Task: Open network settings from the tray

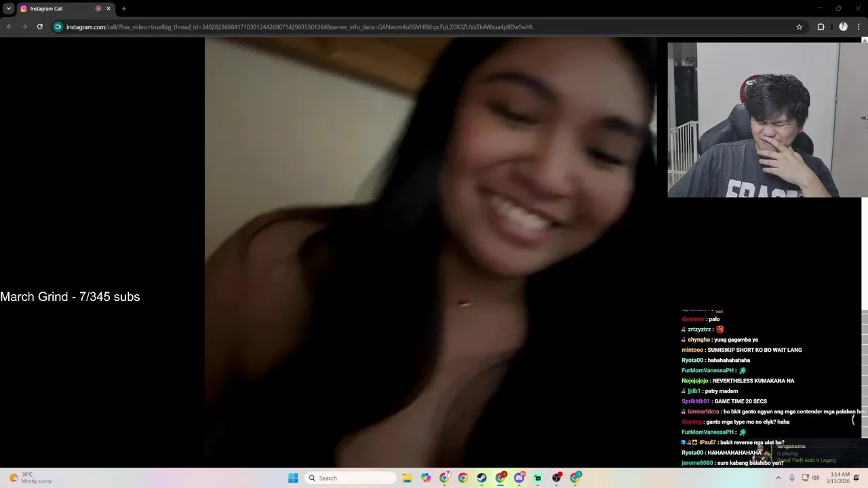Action: (x=804, y=478)
